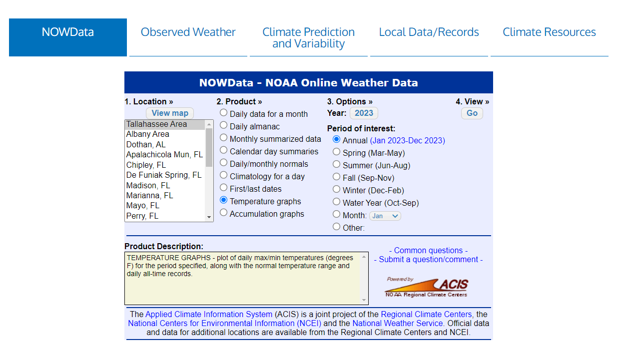This screenshot has height=364, width=617.
Task: Open Submit a question/comment link
Action: pos(428,259)
